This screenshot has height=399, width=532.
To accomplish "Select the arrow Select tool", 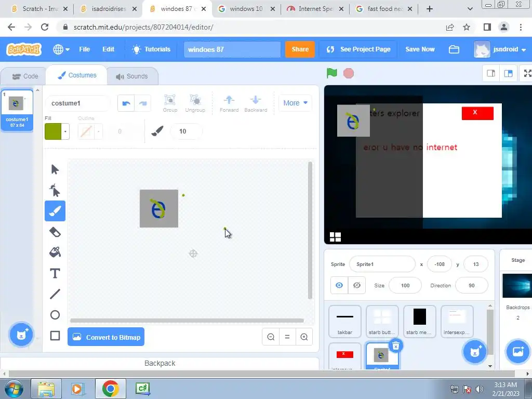I will click(x=55, y=169).
